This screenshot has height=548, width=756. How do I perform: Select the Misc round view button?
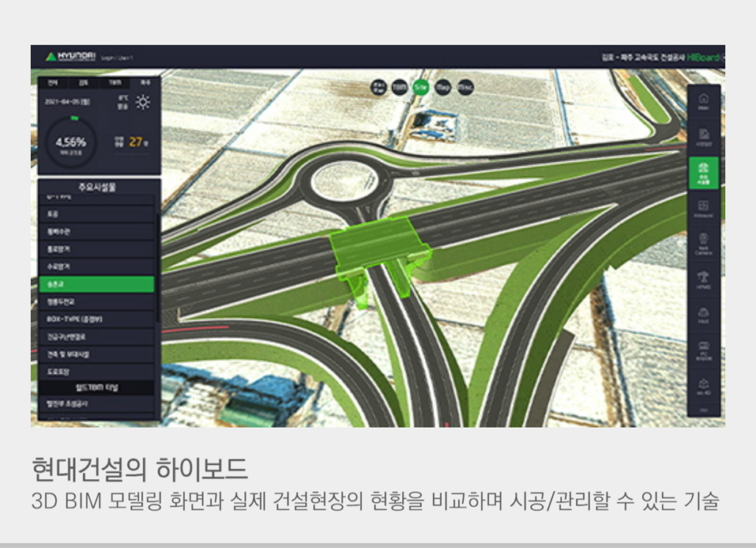point(465,87)
